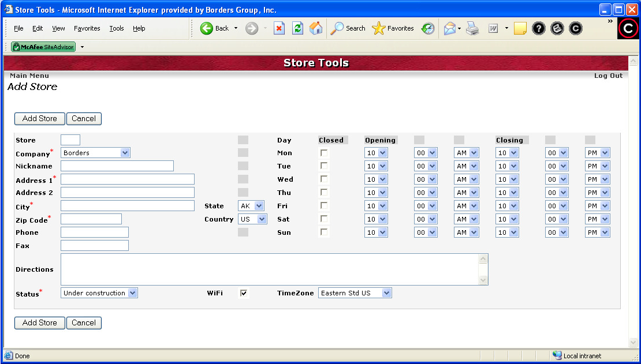Viewport: 641px width, 364px height.
Task: Click the Back arrow icon
Action: (207, 28)
